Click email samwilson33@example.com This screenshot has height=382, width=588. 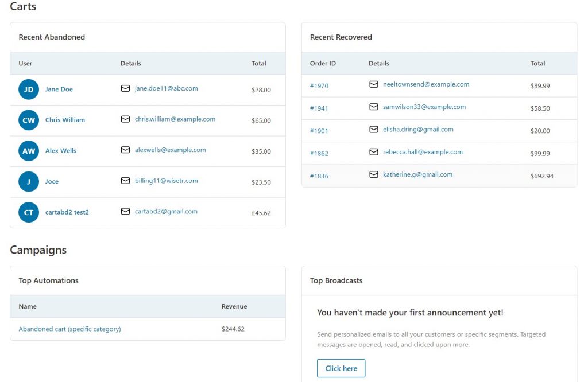pos(424,107)
